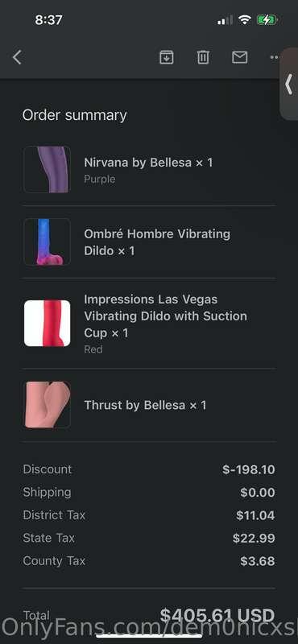Tap the Order summary heading
The height and width of the screenshot is (644, 298).
coord(74,115)
